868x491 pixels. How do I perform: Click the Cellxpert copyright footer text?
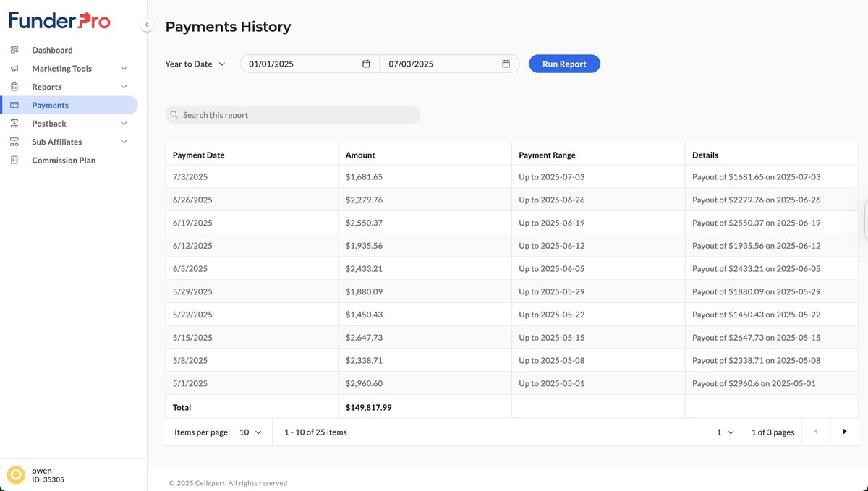tap(228, 483)
